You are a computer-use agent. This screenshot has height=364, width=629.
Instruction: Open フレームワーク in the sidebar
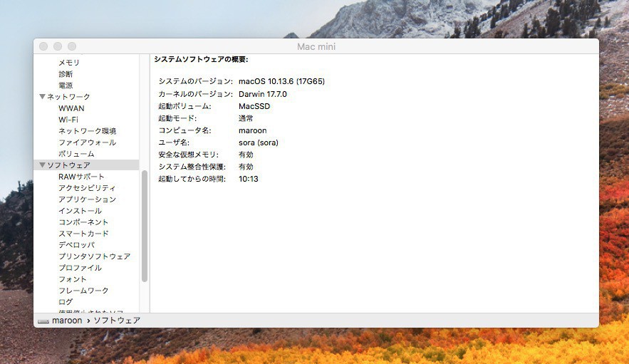(x=83, y=290)
